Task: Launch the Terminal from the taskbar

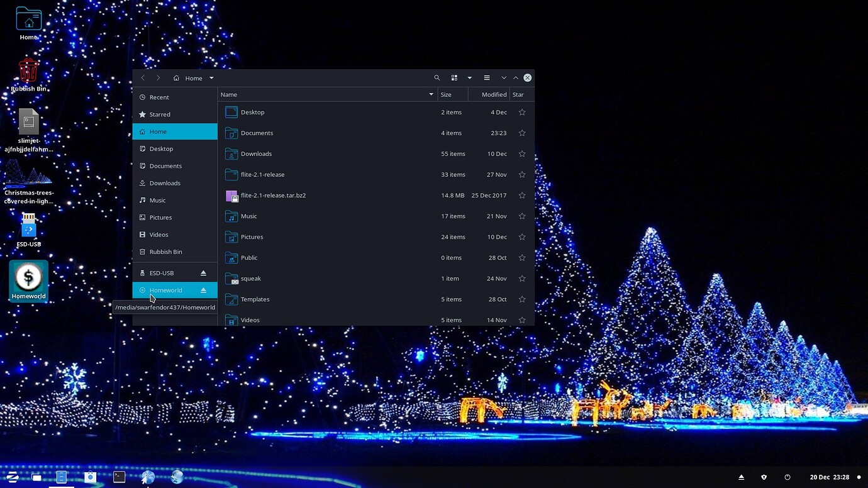Action: click(x=119, y=477)
